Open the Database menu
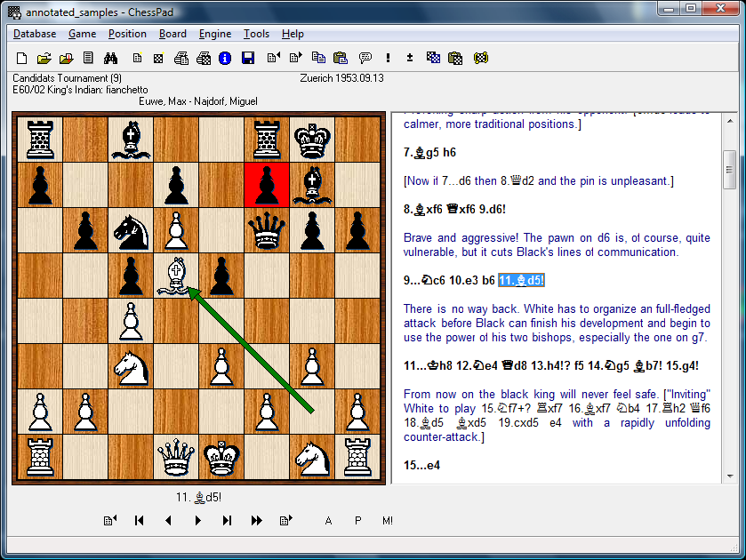 (35, 34)
